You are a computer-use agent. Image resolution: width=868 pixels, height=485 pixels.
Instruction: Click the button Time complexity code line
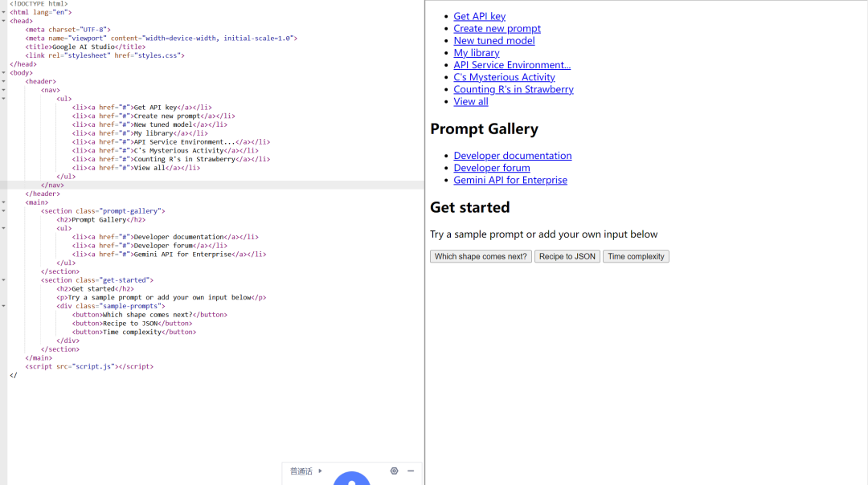click(134, 332)
